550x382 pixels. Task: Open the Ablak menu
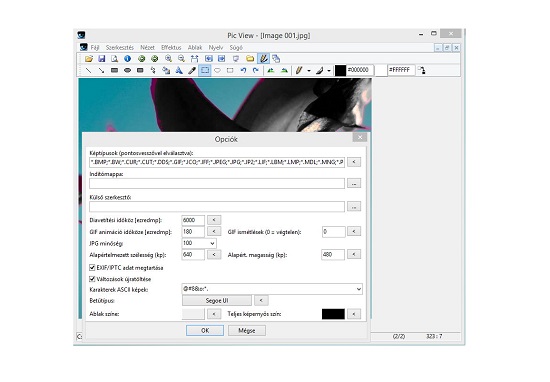point(195,47)
